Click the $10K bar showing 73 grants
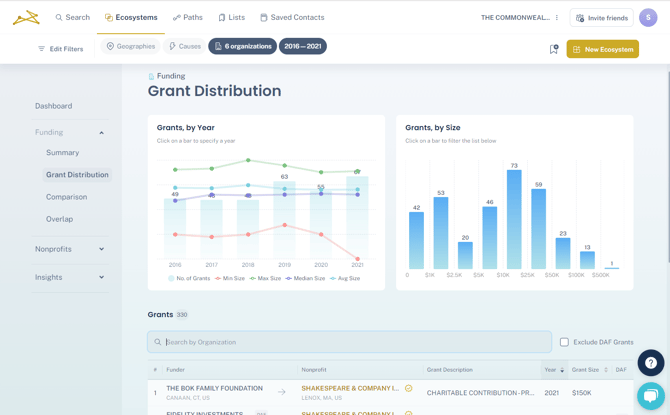The width and height of the screenshot is (670, 415). (514, 220)
